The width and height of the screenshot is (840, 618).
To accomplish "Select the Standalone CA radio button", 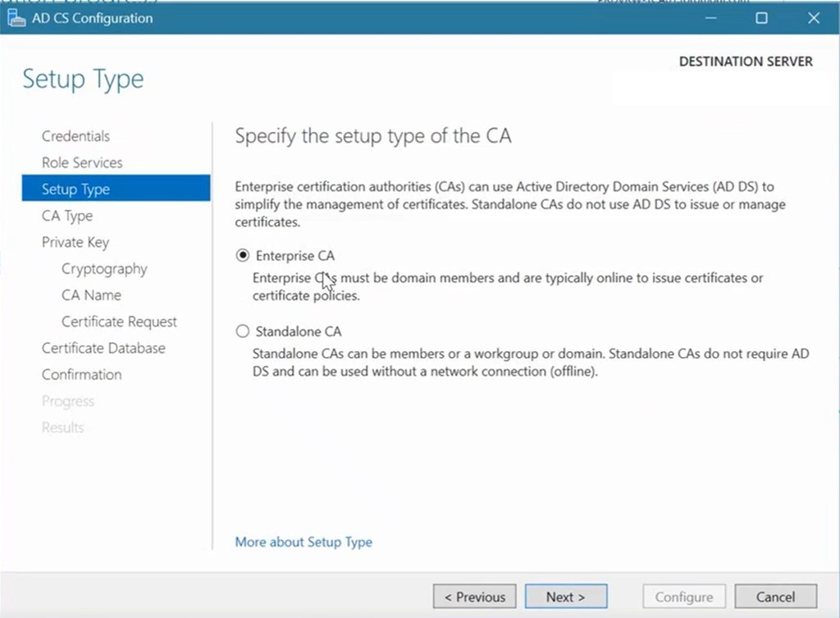I will 243,332.
